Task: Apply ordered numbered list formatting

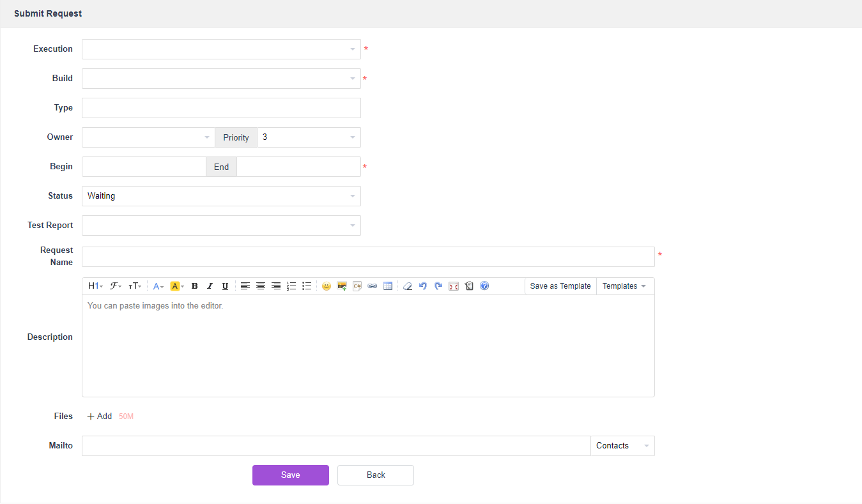Action: coord(291,286)
